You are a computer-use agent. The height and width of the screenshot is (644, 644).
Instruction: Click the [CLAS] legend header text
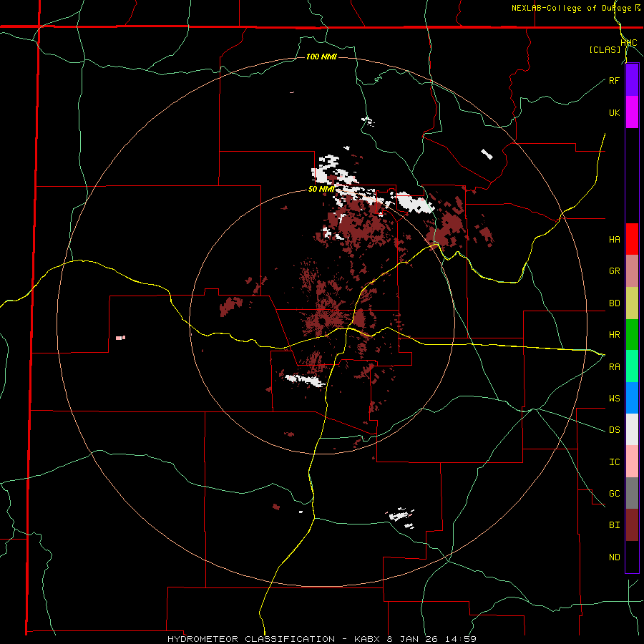coord(605,49)
